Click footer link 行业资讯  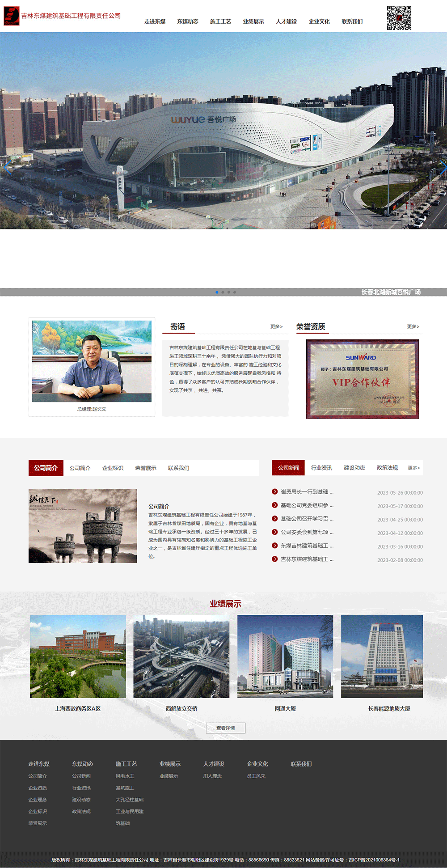[x=81, y=788]
